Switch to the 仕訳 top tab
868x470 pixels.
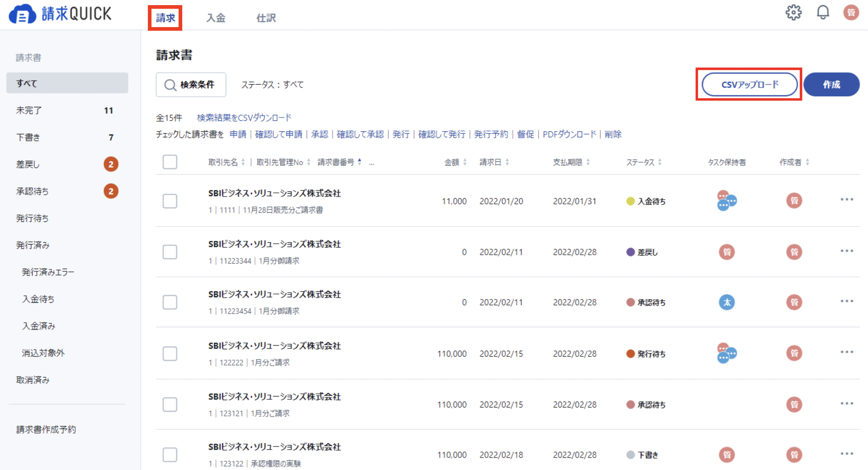point(266,18)
